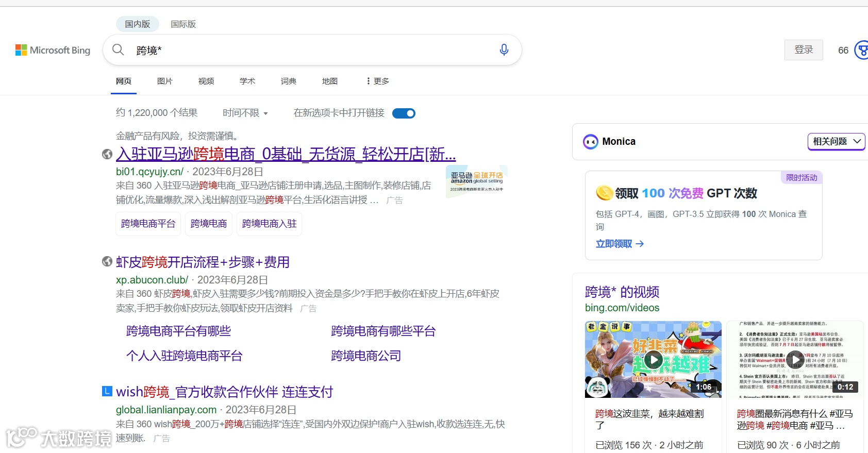This screenshot has height=453, width=868.
Task: Switch to the 视频 tab
Action: click(206, 81)
